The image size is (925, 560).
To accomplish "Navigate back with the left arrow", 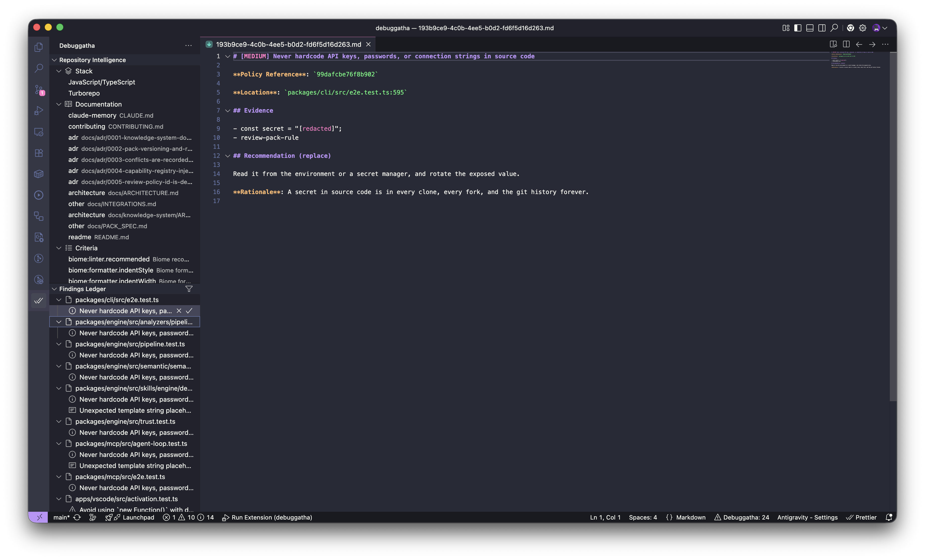I will [x=859, y=44].
